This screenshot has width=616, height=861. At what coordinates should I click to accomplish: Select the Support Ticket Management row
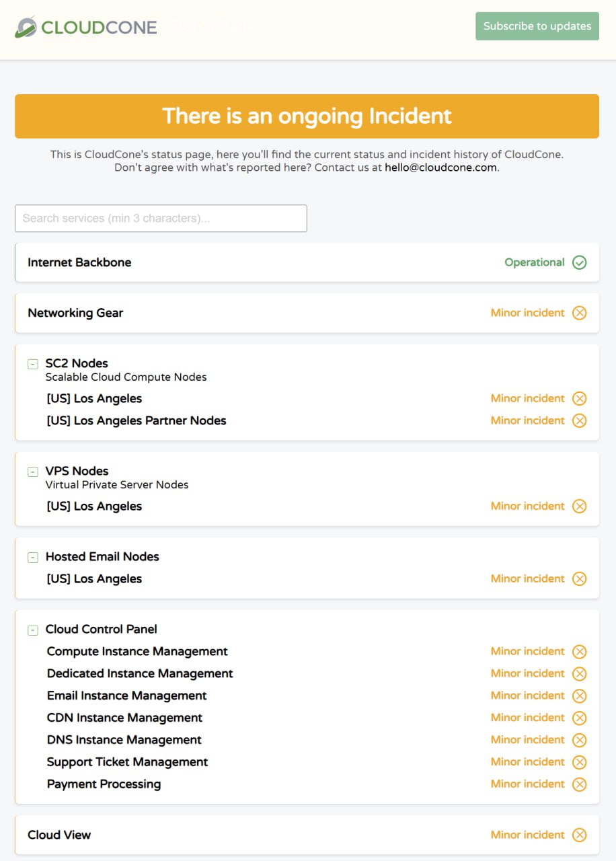tap(128, 762)
